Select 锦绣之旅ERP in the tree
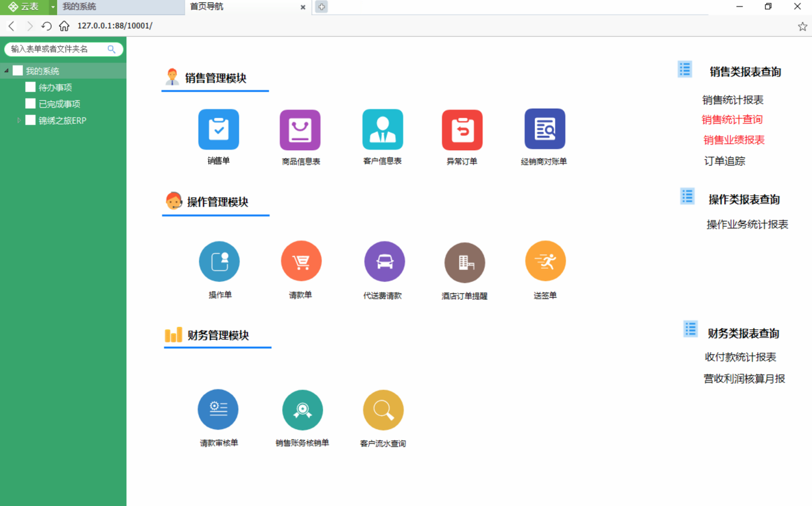Image resolution: width=812 pixels, height=506 pixels. click(63, 120)
